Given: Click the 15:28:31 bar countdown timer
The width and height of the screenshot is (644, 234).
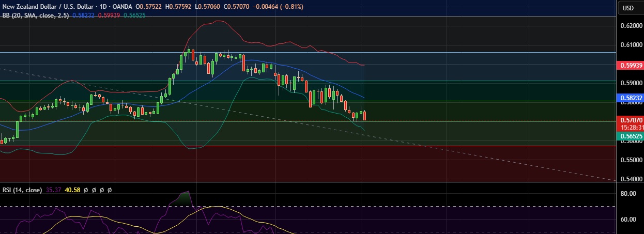Looking at the screenshot, I should pyautogui.click(x=632, y=127).
